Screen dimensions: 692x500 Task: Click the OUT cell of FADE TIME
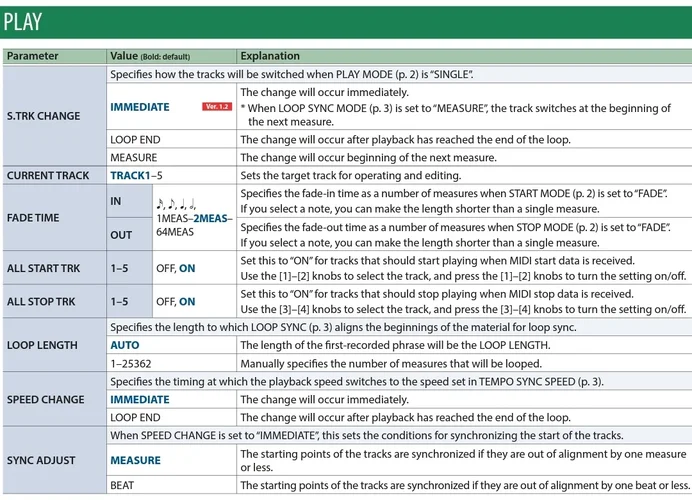(129, 234)
